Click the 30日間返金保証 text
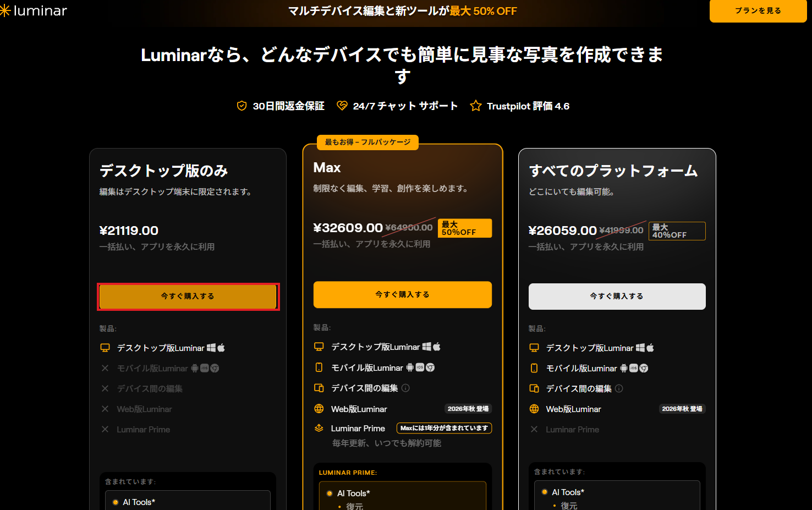812x510 pixels. 288,106
